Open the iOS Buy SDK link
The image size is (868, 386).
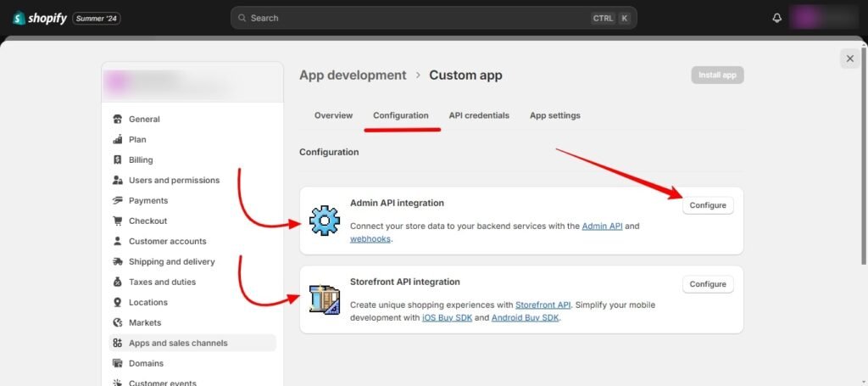coord(448,318)
